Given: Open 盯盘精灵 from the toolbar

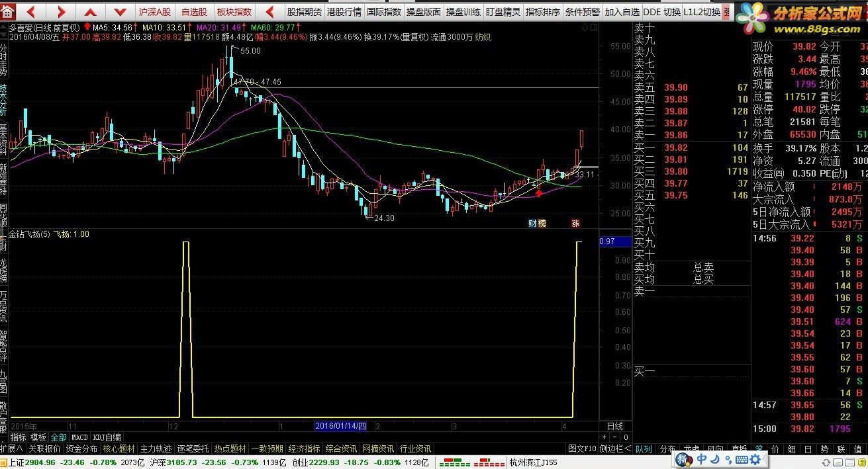Looking at the screenshot, I should click(x=503, y=12).
